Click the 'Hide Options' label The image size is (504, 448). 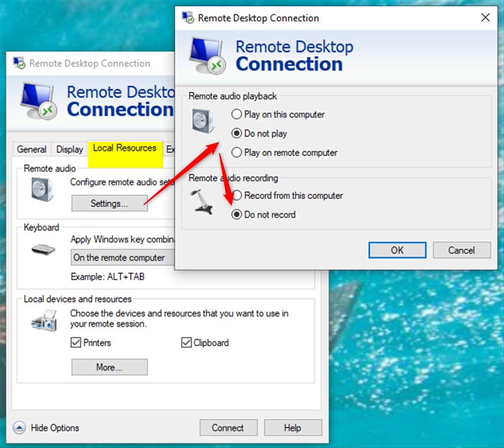55,428
